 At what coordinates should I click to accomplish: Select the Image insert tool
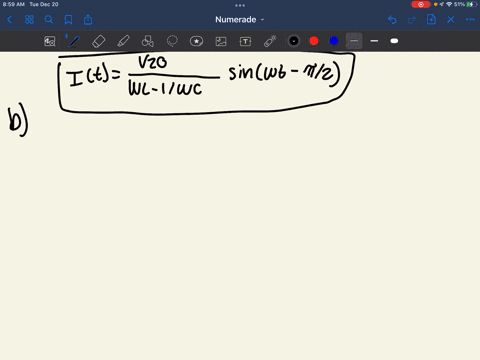[x=221, y=41]
